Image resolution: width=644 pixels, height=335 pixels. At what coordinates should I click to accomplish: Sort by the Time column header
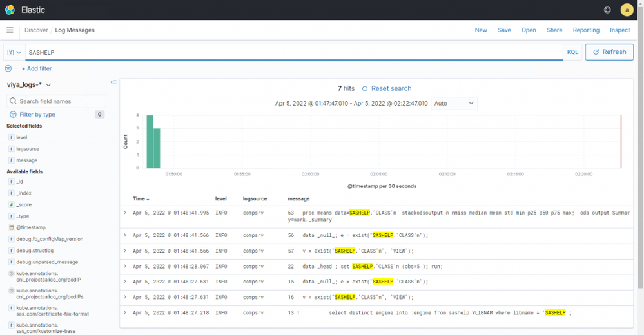pyautogui.click(x=141, y=199)
